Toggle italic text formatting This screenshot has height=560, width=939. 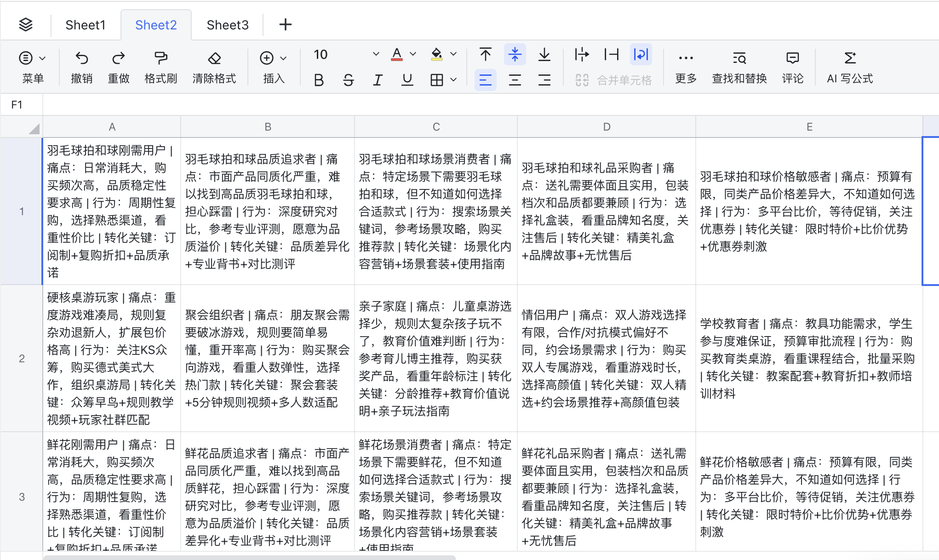point(378,80)
